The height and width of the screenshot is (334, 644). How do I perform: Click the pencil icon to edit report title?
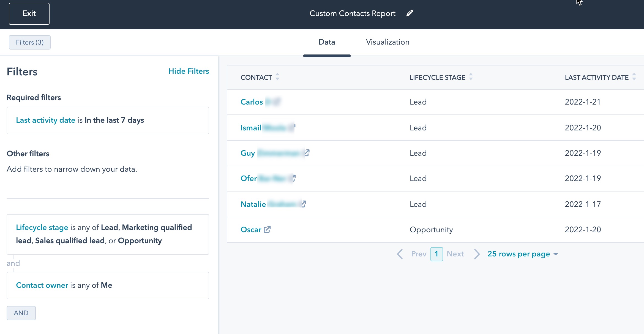click(410, 13)
